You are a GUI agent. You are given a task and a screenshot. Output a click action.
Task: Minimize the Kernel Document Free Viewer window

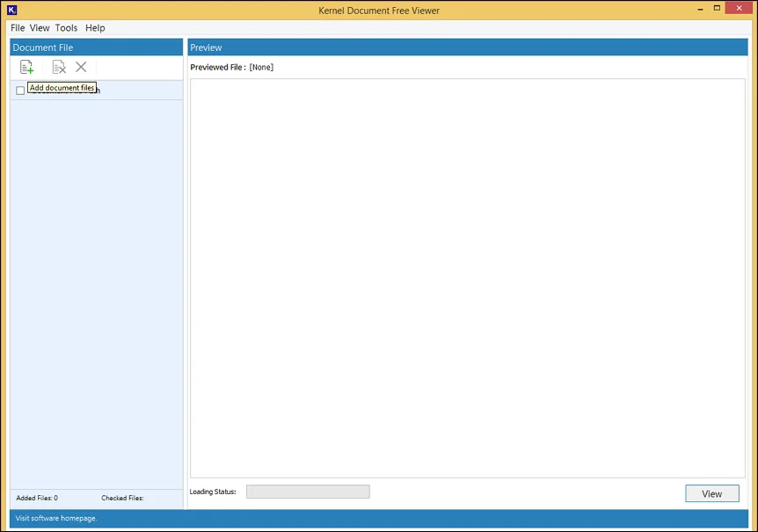pos(700,8)
